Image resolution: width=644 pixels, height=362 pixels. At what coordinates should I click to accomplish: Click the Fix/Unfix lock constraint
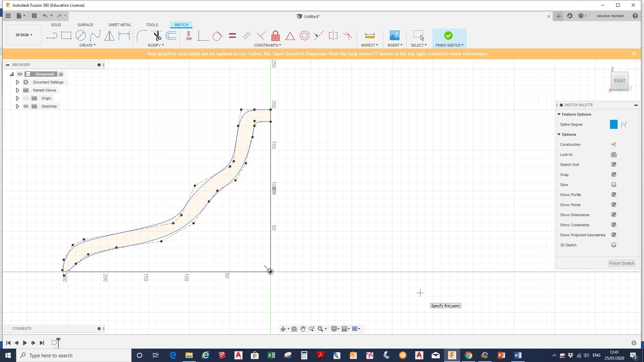tap(275, 36)
